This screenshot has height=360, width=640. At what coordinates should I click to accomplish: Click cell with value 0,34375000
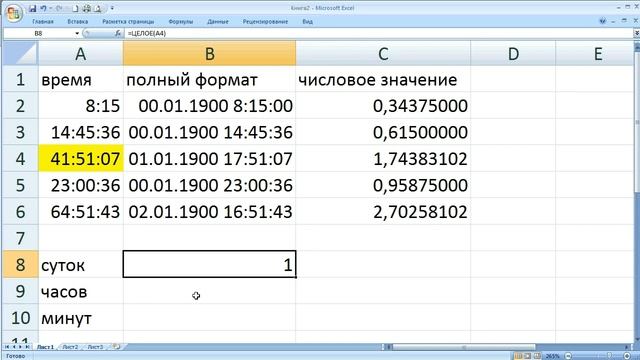pos(383,106)
